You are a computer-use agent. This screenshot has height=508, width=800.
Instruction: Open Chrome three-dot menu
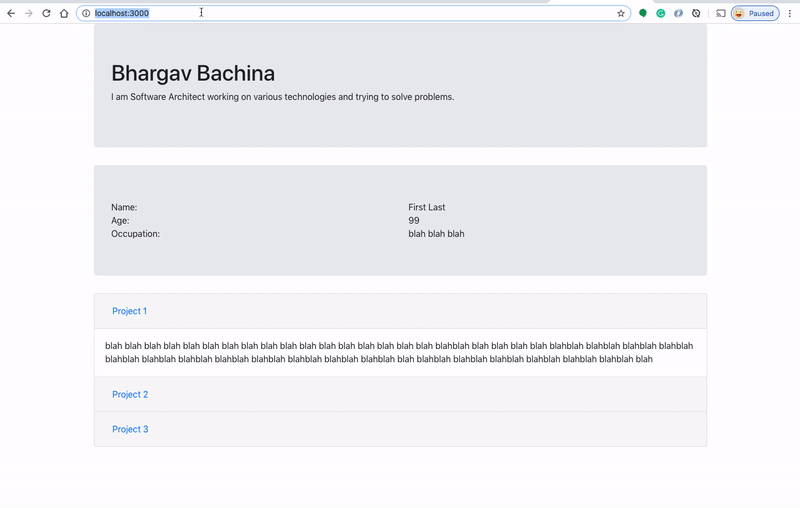point(789,13)
